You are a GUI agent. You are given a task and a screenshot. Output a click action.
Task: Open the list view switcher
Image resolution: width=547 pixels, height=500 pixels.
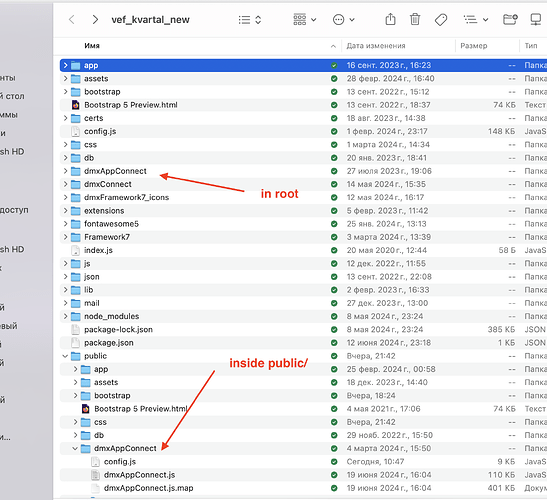(250, 20)
